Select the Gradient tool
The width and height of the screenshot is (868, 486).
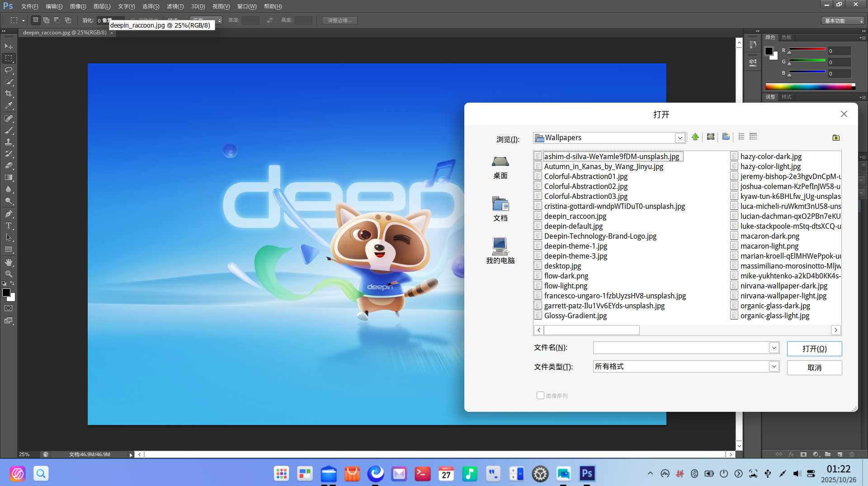[x=9, y=177]
